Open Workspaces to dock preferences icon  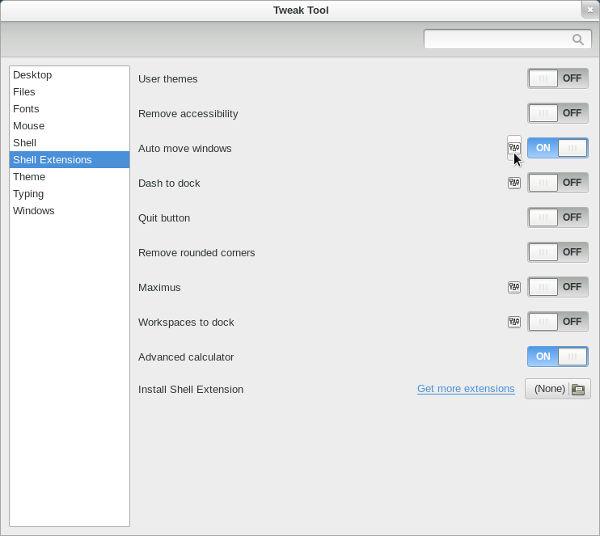514,322
